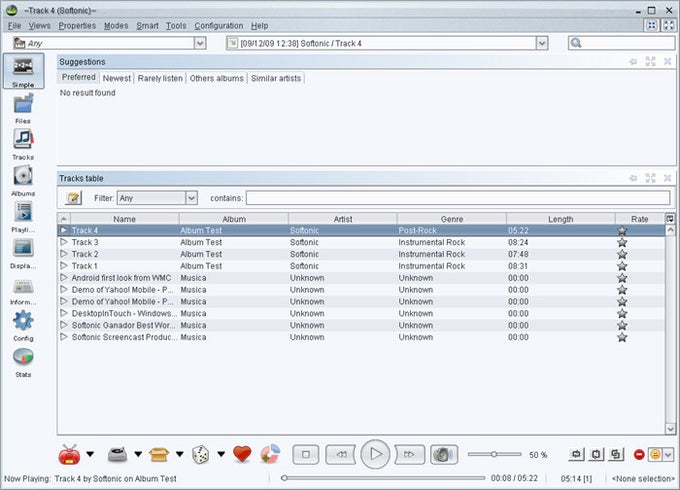The image size is (680, 490).
Task: Click the red heart best-of icon
Action: click(x=242, y=454)
